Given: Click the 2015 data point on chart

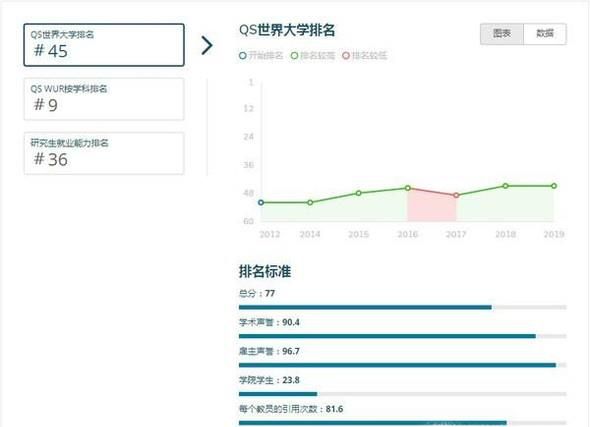Looking at the screenshot, I should pos(359,193).
